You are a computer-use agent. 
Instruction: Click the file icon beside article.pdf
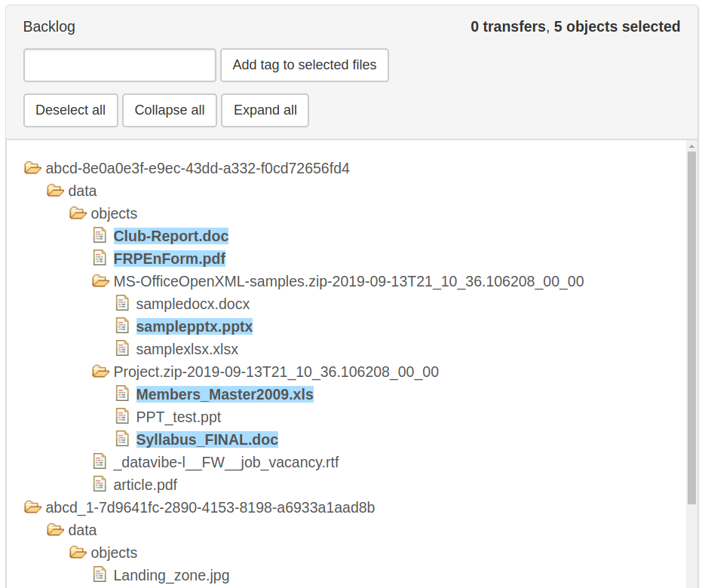click(100, 484)
